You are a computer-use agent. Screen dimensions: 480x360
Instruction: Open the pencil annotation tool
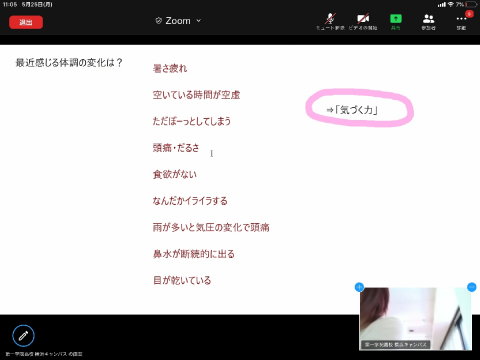pos(23,336)
